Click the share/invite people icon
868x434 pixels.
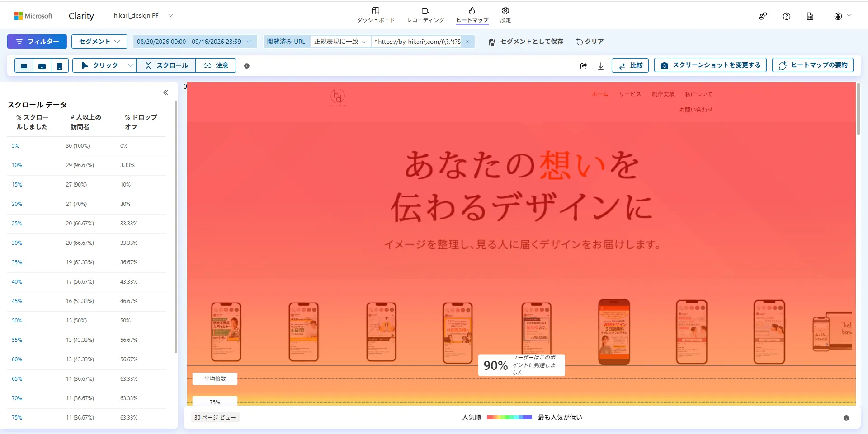[x=763, y=16]
